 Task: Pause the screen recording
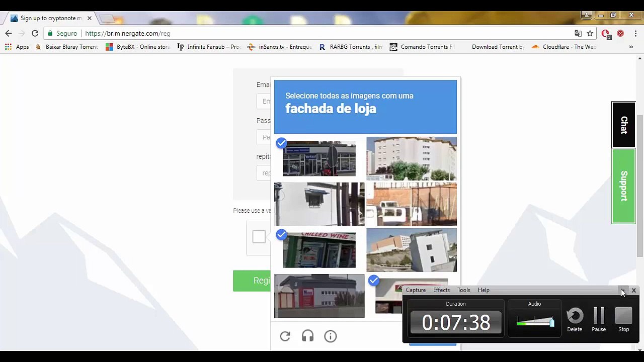coord(599,320)
